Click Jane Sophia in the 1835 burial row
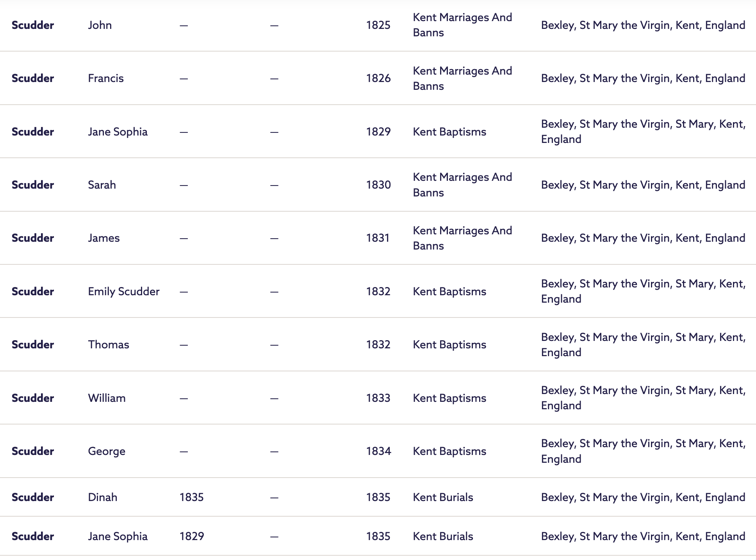This screenshot has width=756, height=560. [118, 536]
